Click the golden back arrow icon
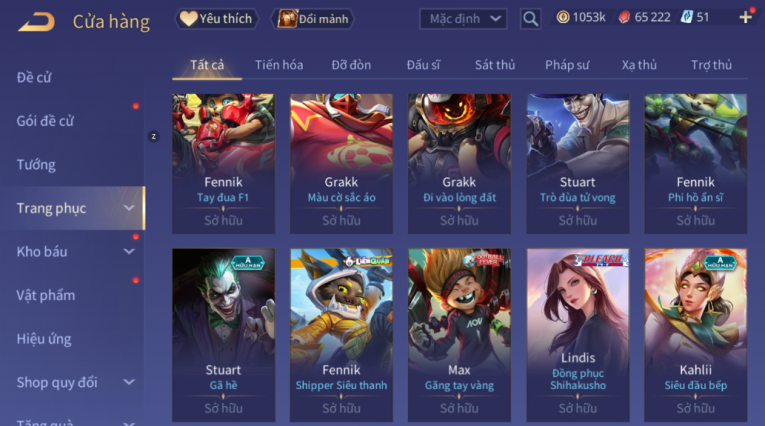Viewport: 765px width, 426px height. click(37, 21)
